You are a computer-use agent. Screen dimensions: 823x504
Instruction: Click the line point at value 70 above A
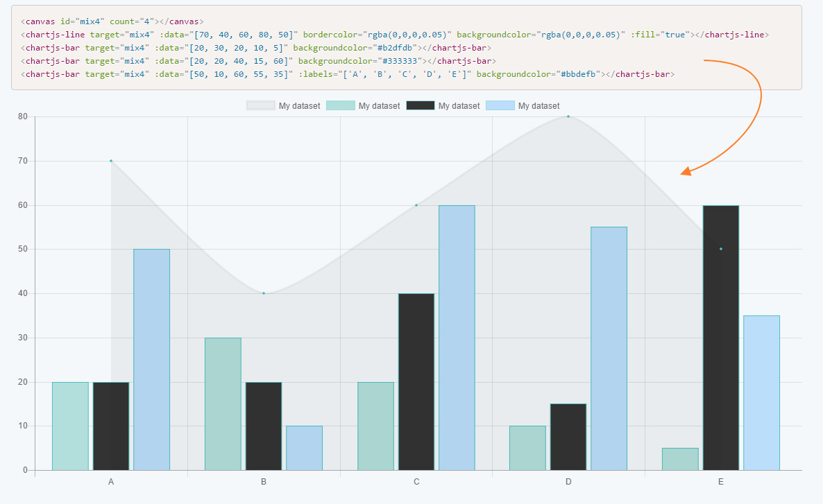pos(111,159)
